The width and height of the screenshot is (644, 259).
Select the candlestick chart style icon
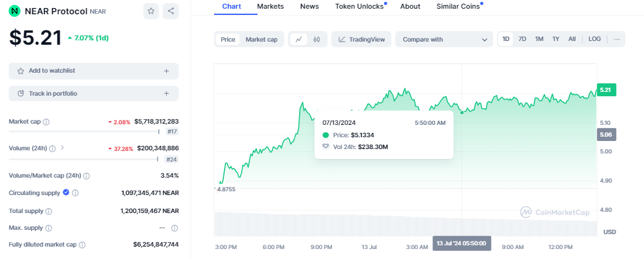tap(316, 40)
